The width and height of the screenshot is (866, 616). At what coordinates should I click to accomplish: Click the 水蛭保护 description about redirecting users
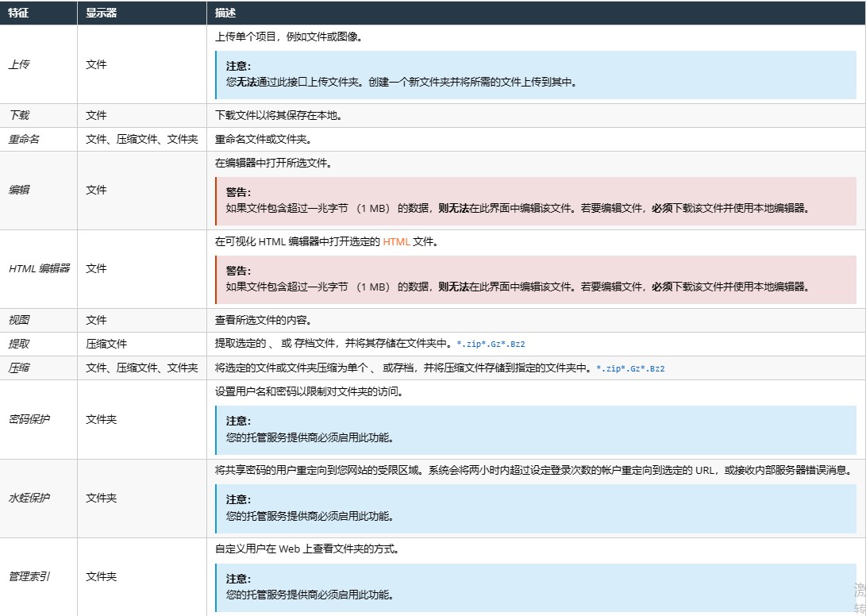click(x=535, y=471)
